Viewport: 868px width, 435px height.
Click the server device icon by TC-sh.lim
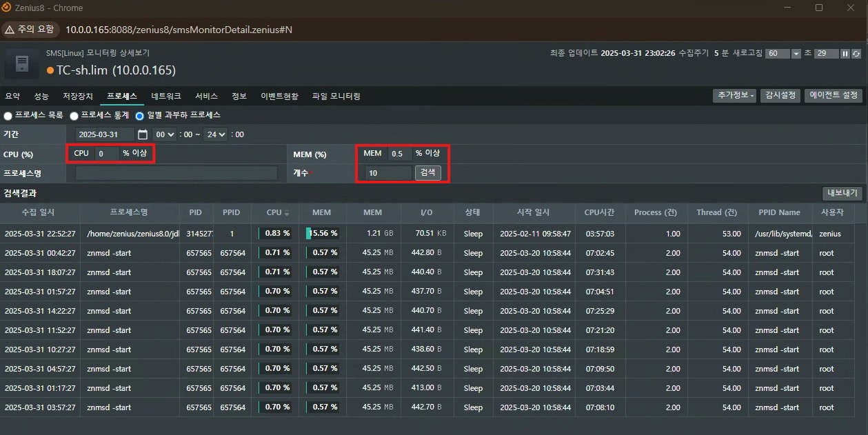(x=22, y=64)
